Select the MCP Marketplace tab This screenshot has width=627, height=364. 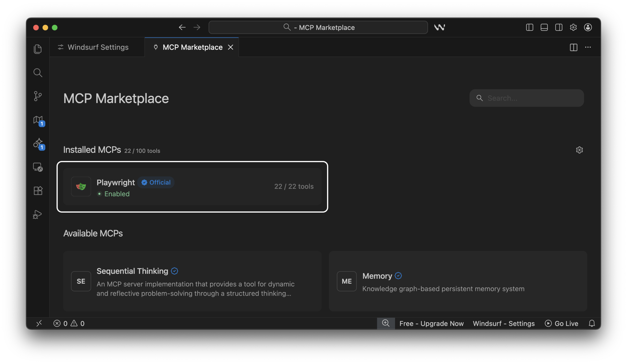coord(192,47)
